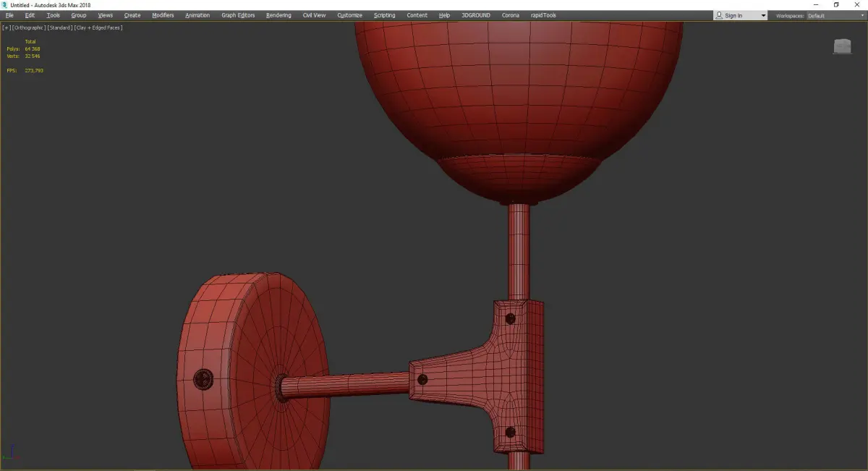The width and height of the screenshot is (868, 471).
Task: Open the rapidTools menu
Action: click(x=544, y=15)
